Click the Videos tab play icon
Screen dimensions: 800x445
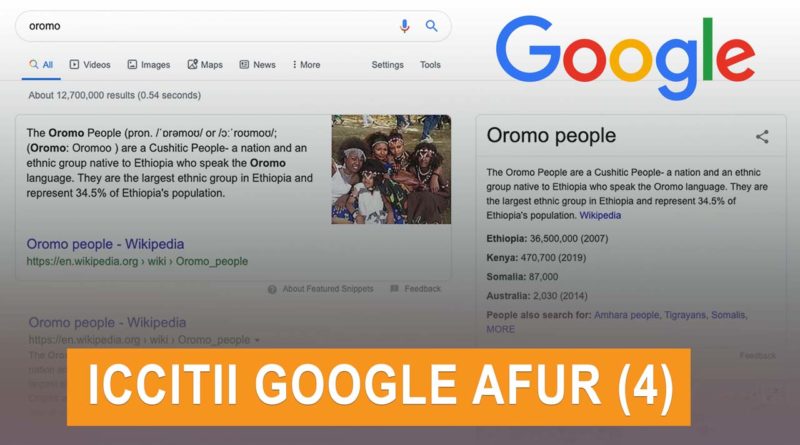click(x=74, y=64)
